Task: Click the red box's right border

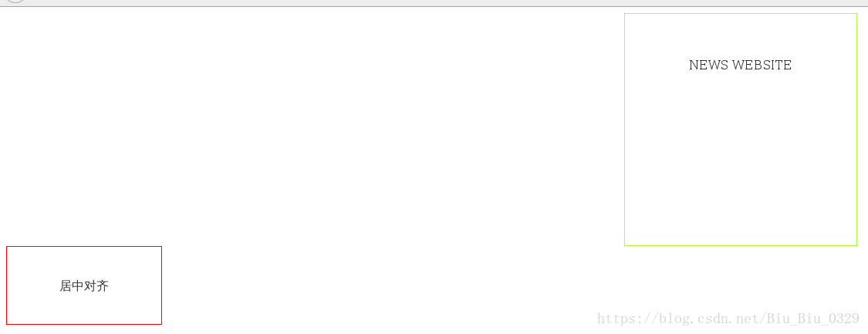Action: 162,285
